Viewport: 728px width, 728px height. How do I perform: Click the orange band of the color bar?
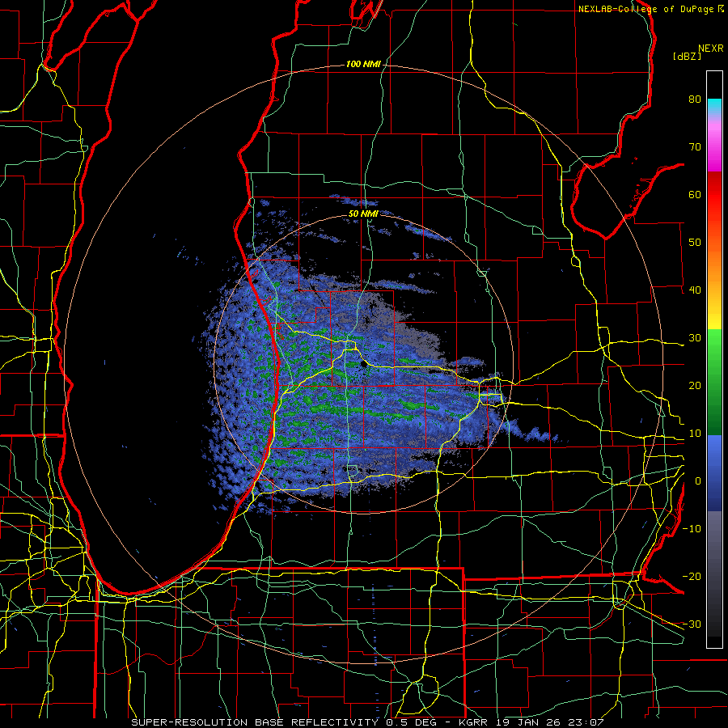coord(714,260)
